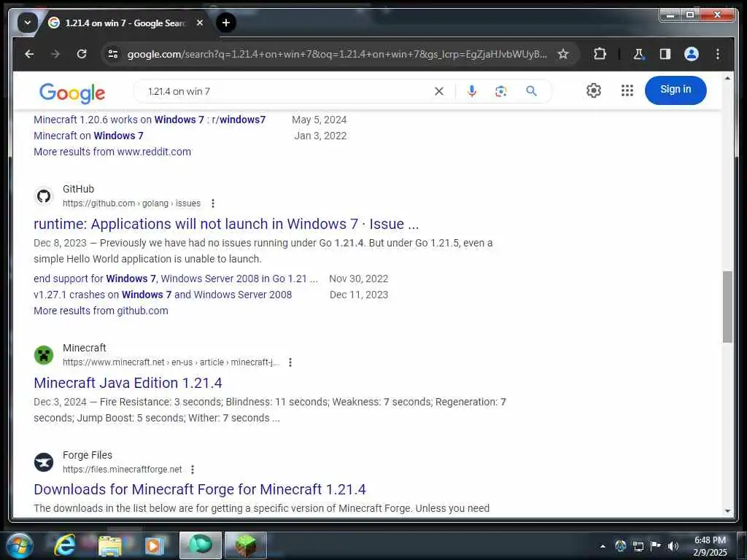Go forward to next page
Screen dimensions: 747x560
(55, 54)
